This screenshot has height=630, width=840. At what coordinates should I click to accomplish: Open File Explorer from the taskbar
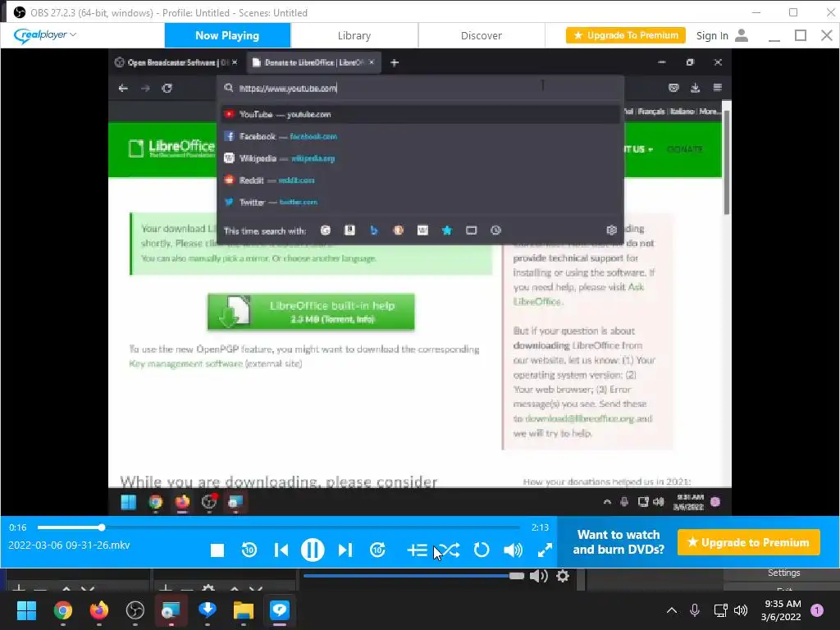[243, 610]
